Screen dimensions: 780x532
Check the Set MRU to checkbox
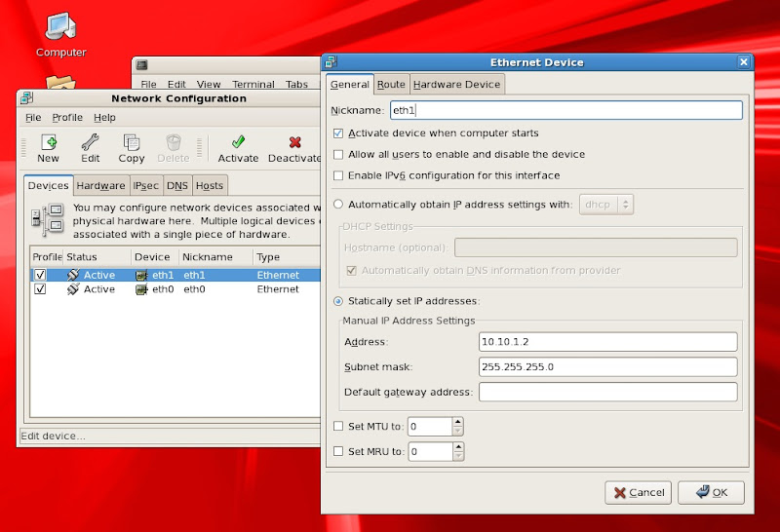(338, 451)
